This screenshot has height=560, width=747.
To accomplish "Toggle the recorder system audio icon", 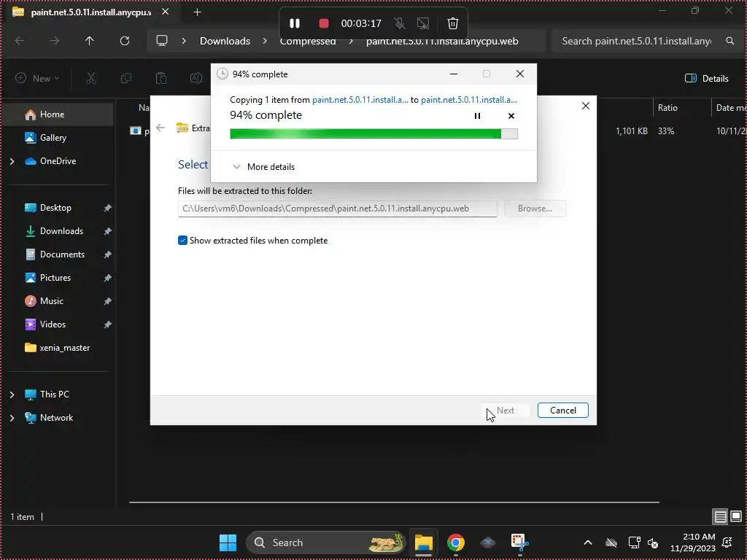I will [422, 23].
